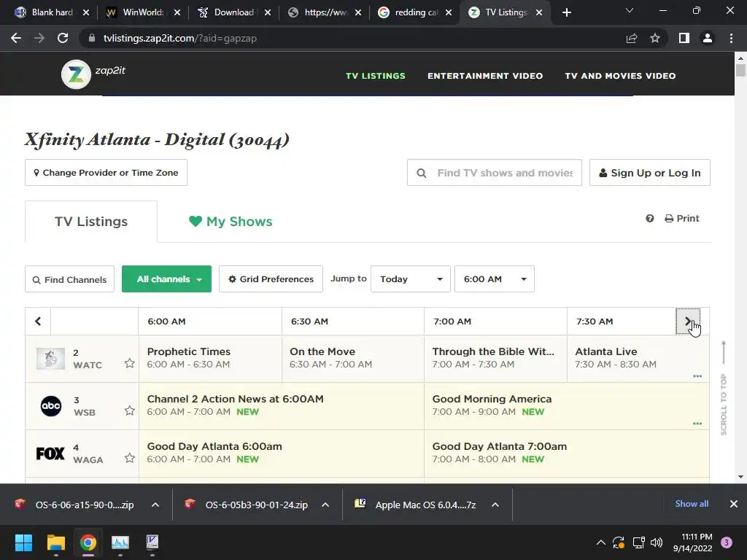
Task: Go back to earlier time slots arrow
Action: (38, 322)
